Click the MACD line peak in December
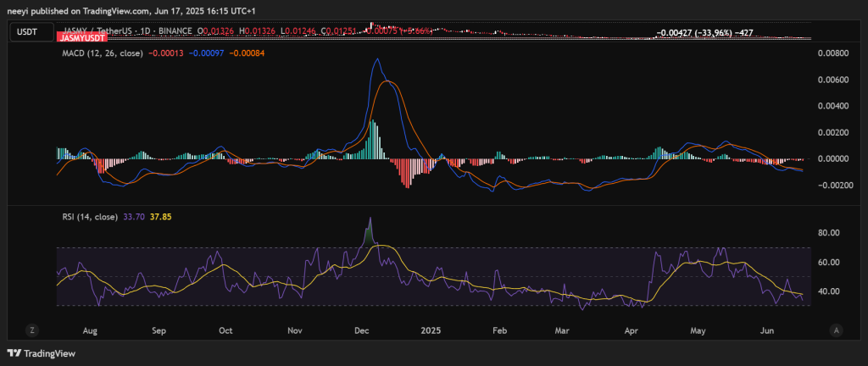 (377, 59)
